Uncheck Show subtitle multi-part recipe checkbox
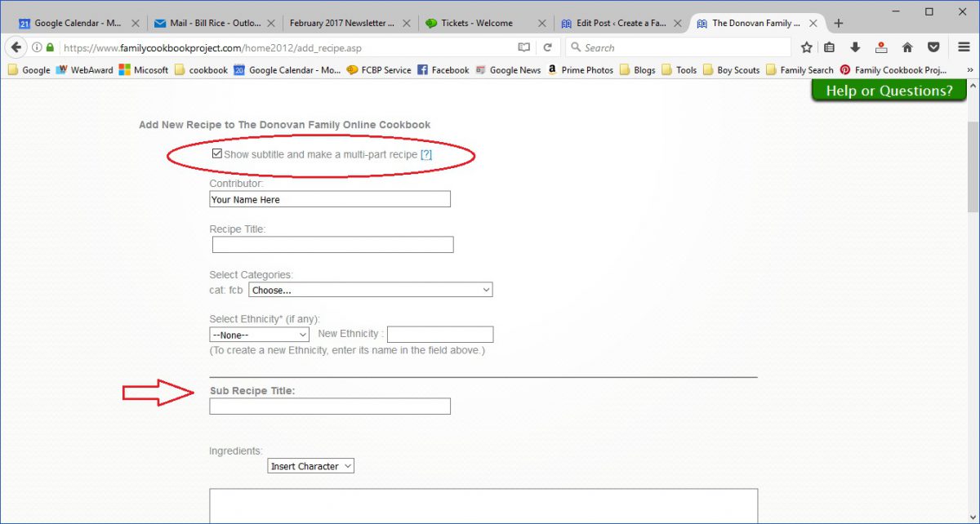 pyautogui.click(x=216, y=153)
